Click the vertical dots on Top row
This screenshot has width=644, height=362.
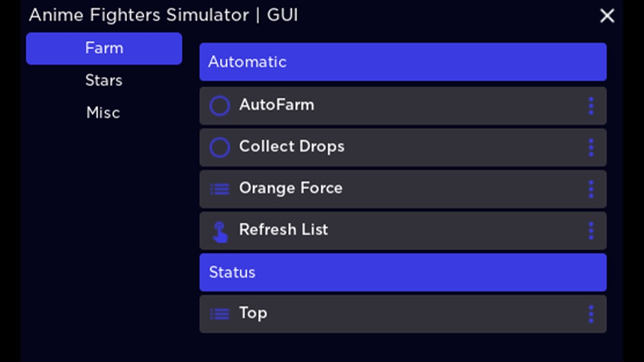click(x=591, y=314)
